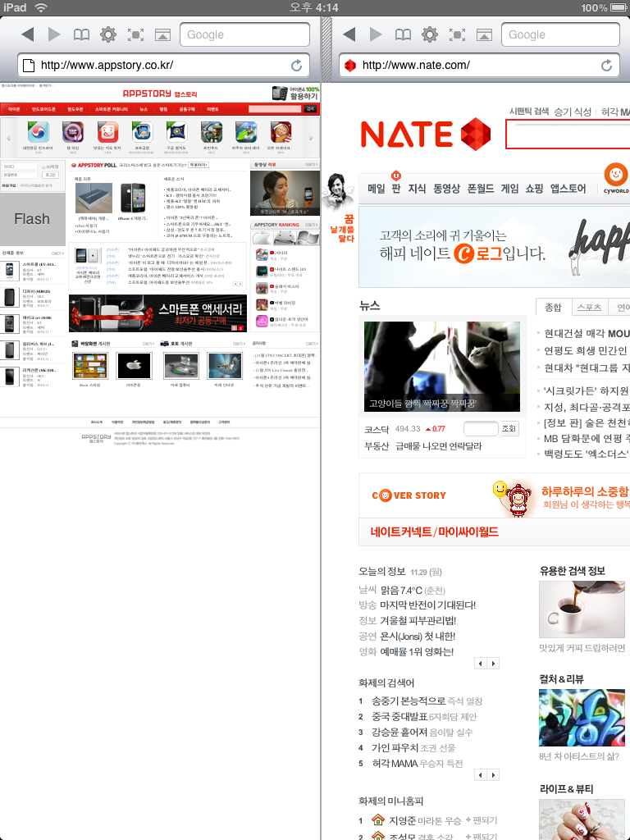
Task: Tap the Flash placeholder on Appstory
Action: [x=32, y=219]
